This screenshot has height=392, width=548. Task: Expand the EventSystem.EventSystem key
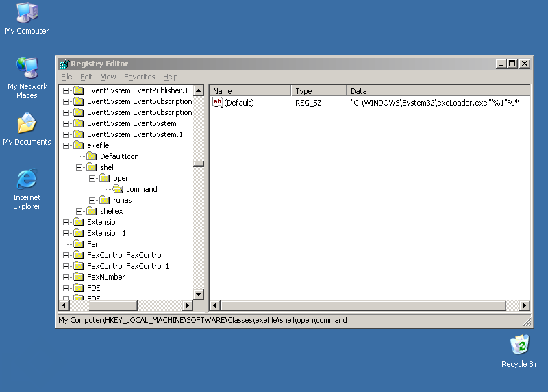(x=66, y=123)
